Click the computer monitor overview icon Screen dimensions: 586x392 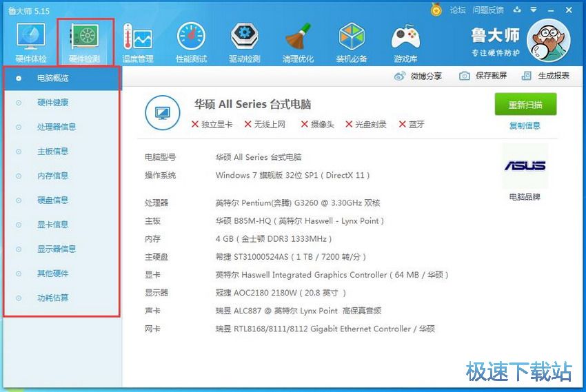(x=162, y=112)
